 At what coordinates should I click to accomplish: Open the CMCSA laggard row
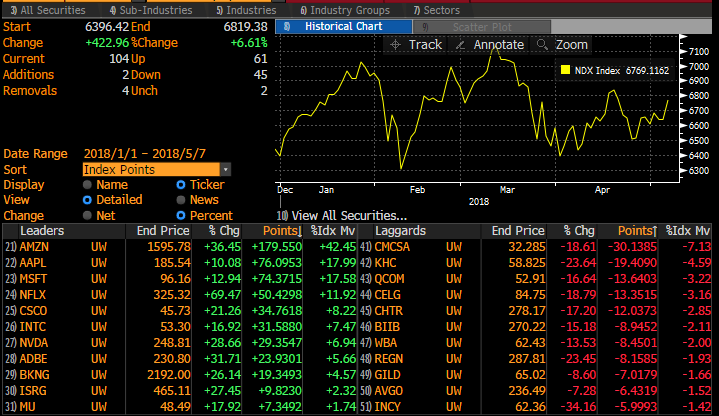535,247
